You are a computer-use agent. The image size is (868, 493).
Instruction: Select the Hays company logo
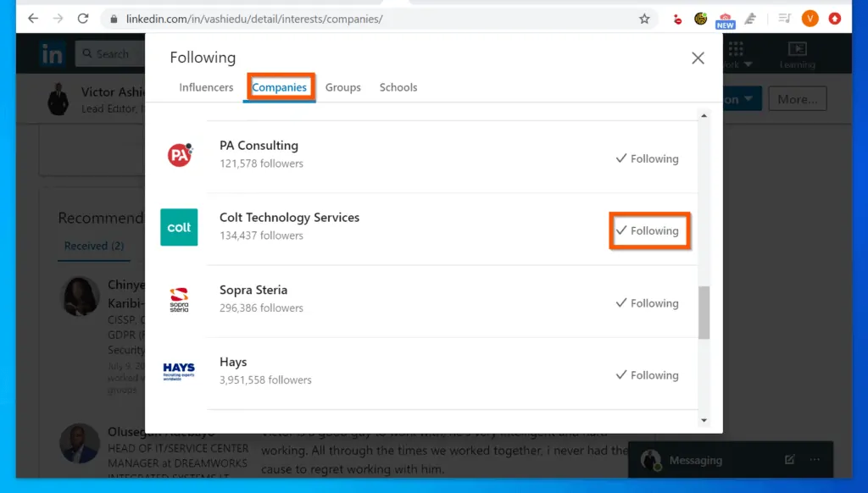(x=179, y=370)
